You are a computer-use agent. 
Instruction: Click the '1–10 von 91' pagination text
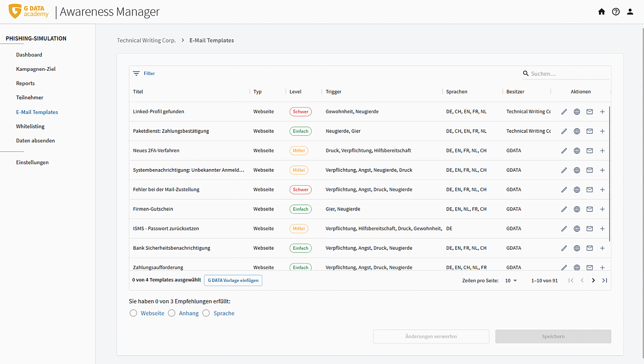click(544, 281)
